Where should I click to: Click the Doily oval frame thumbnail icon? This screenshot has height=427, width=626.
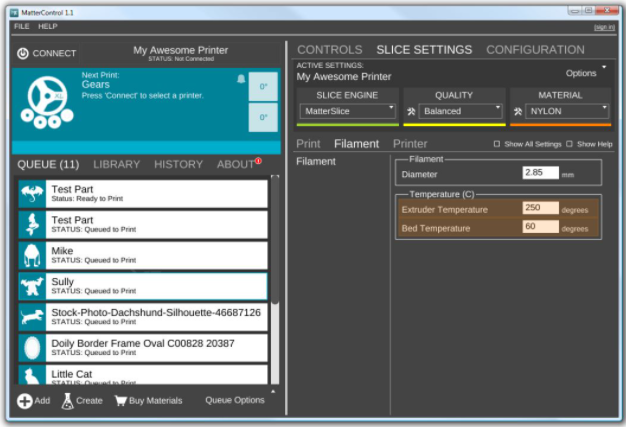(x=32, y=348)
